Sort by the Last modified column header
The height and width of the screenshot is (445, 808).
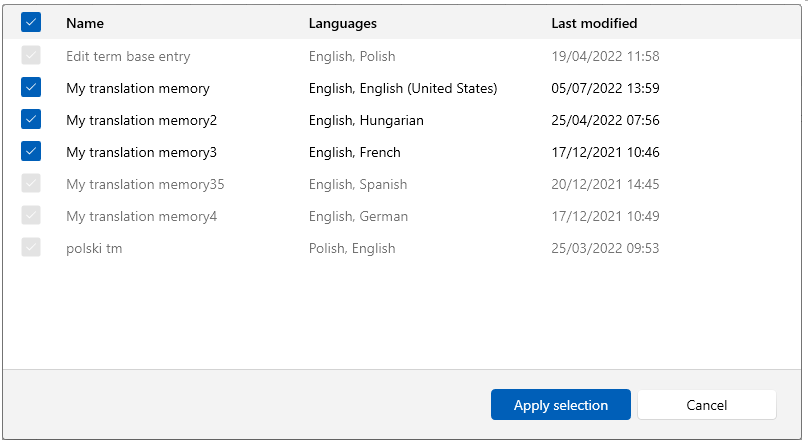[x=594, y=23]
